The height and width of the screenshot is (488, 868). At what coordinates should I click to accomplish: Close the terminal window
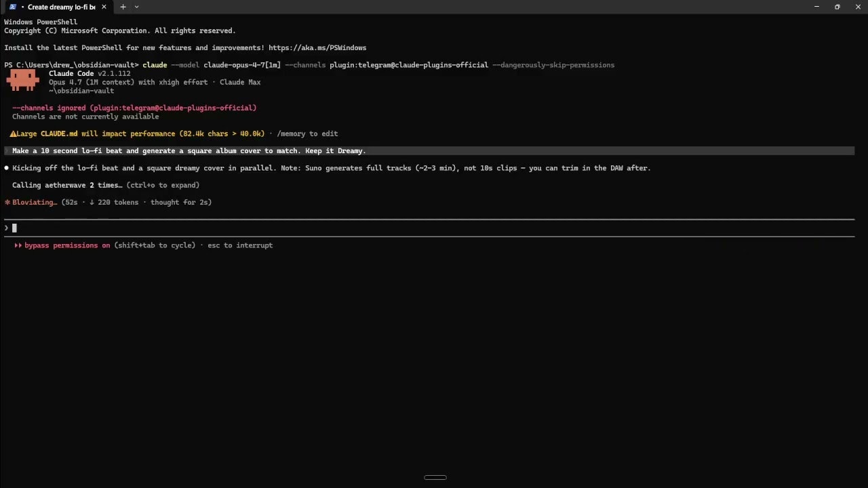858,7
